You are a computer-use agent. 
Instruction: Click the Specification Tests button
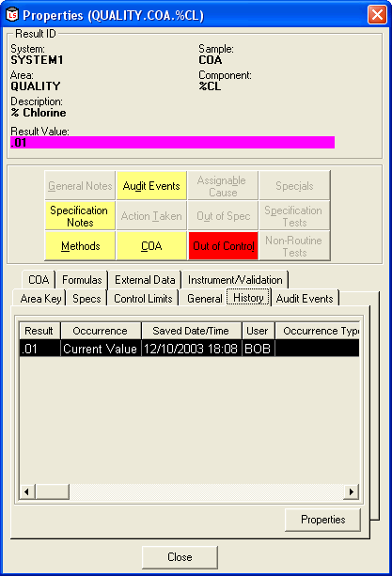coord(294,216)
